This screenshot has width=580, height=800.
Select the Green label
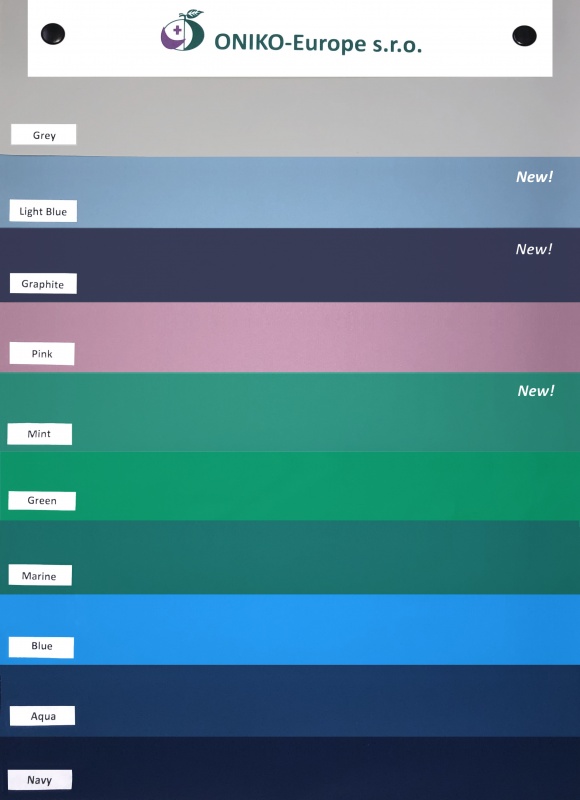pos(42,501)
